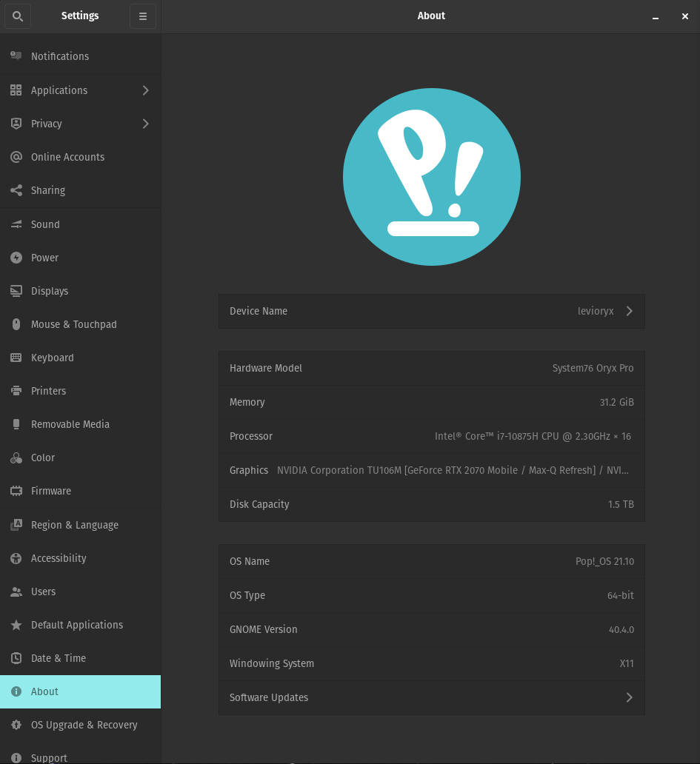Click the Accessibility icon in sidebar

15,557
